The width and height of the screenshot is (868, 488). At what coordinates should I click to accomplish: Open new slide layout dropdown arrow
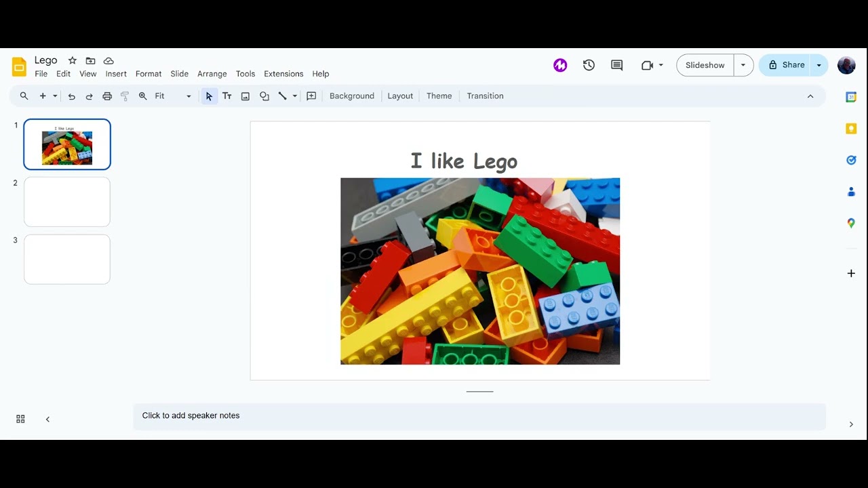coord(55,96)
